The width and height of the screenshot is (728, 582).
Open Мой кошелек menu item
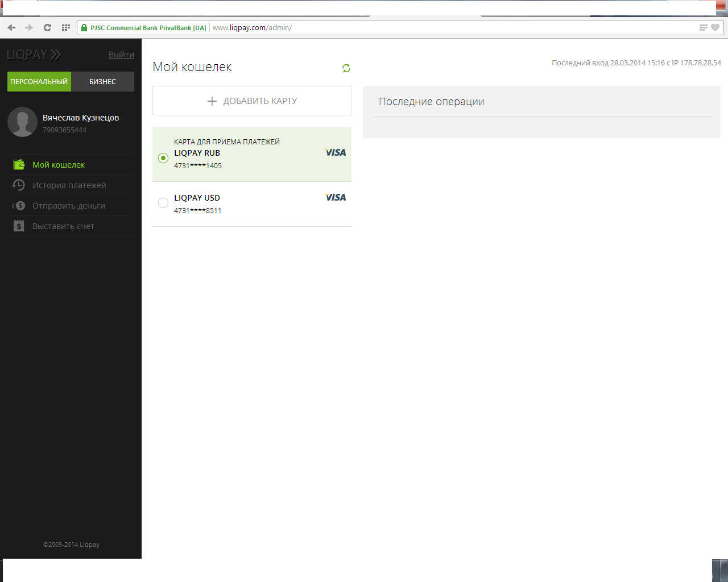coord(71,165)
